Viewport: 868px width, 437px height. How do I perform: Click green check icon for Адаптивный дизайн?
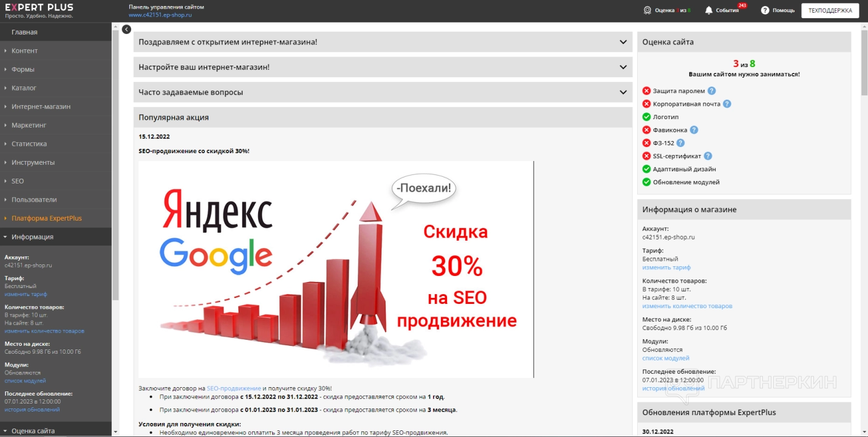(x=646, y=169)
